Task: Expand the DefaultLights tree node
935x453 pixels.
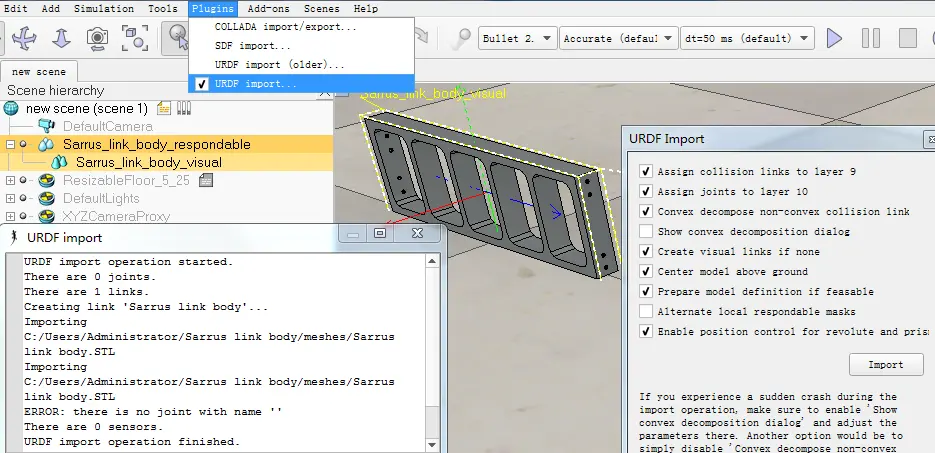Action: click(10, 198)
